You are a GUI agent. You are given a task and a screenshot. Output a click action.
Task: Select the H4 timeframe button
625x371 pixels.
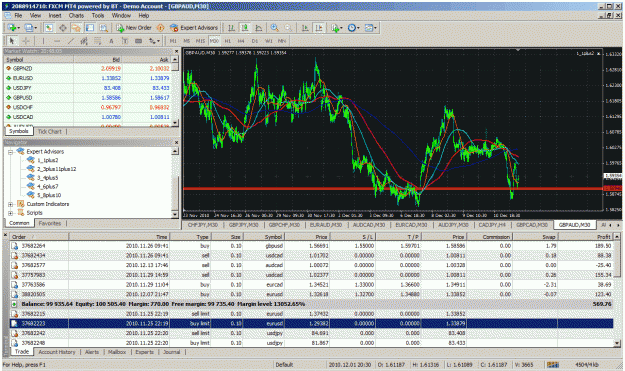[x=241, y=41]
